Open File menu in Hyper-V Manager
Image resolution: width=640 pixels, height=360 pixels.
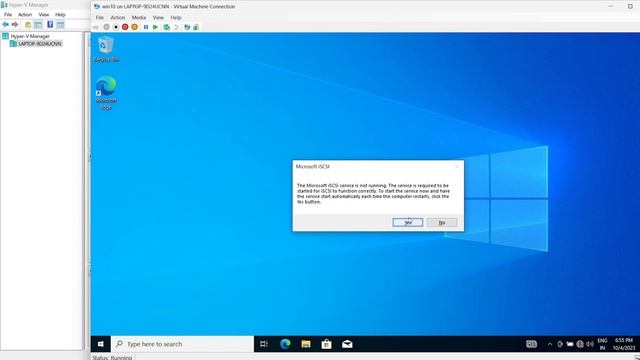(x=8, y=14)
